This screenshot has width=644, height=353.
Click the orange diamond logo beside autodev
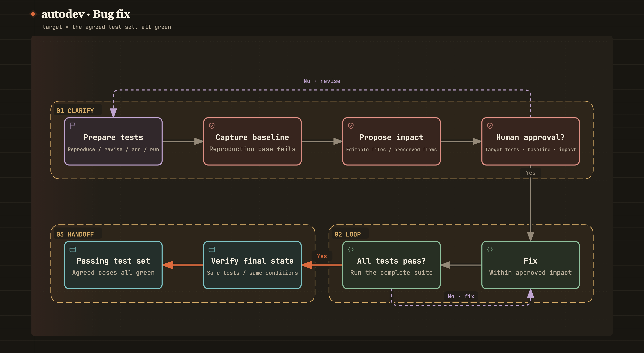point(33,14)
